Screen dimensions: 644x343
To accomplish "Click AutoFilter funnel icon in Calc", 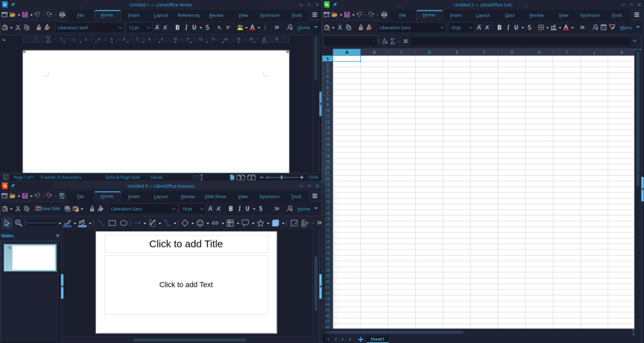I will (612, 28).
